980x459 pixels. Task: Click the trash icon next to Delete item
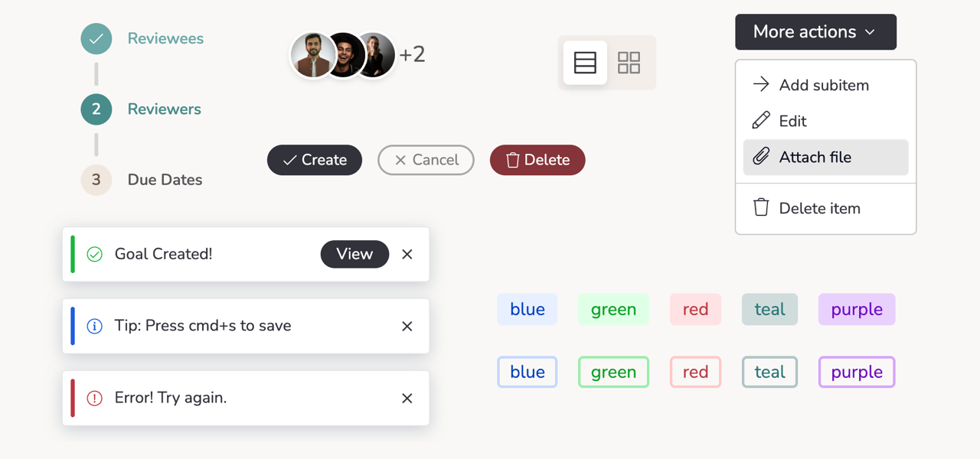coord(761,207)
